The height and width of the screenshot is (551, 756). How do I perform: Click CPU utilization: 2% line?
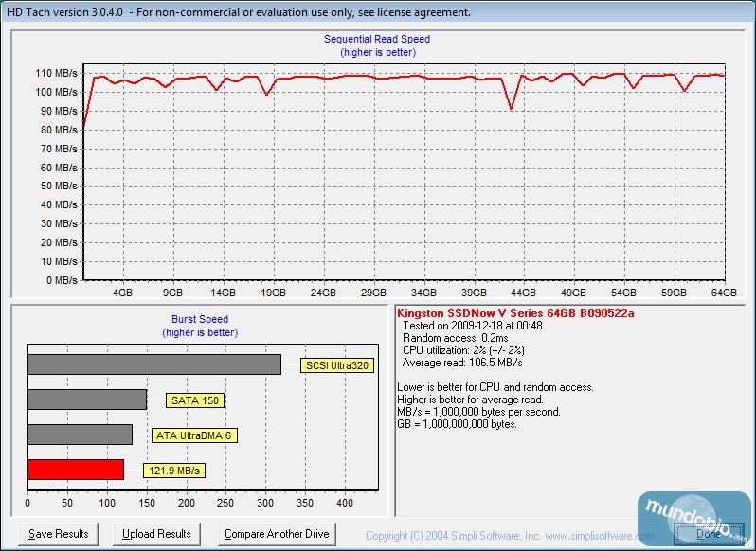463,350
